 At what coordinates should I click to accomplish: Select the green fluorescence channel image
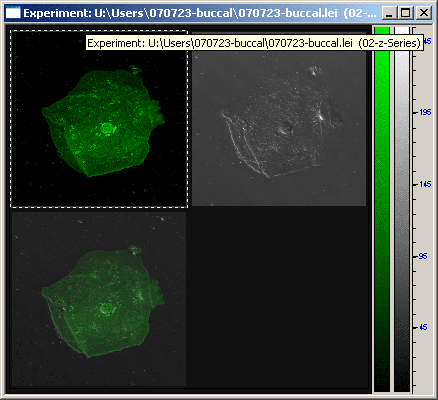(99, 119)
